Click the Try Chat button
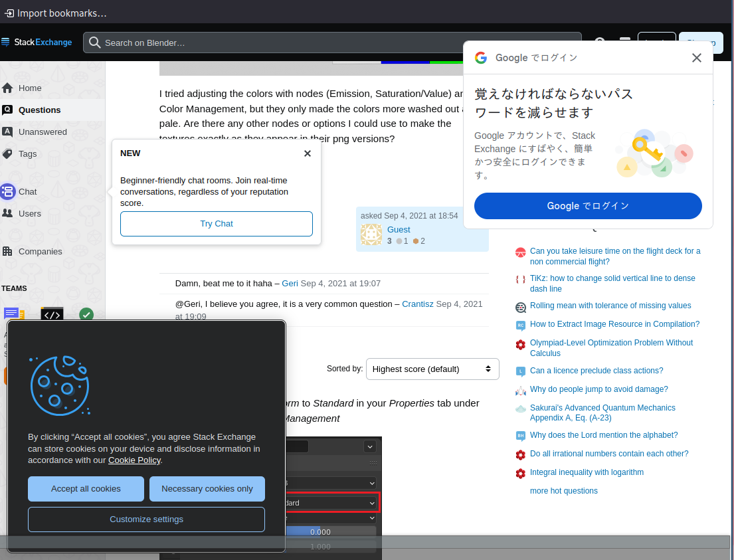Image resolution: width=734 pixels, height=560 pixels. (x=217, y=224)
